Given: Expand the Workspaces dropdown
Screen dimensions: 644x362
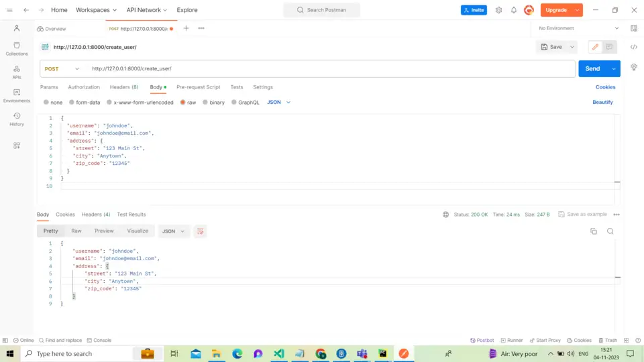Looking at the screenshot, I should [96, 10].
